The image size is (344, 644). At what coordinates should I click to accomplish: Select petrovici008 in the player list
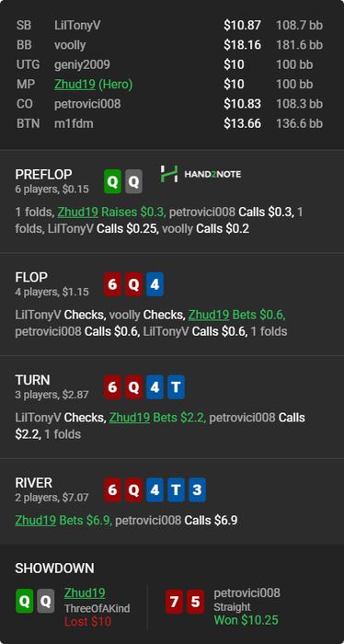point(87,104)
